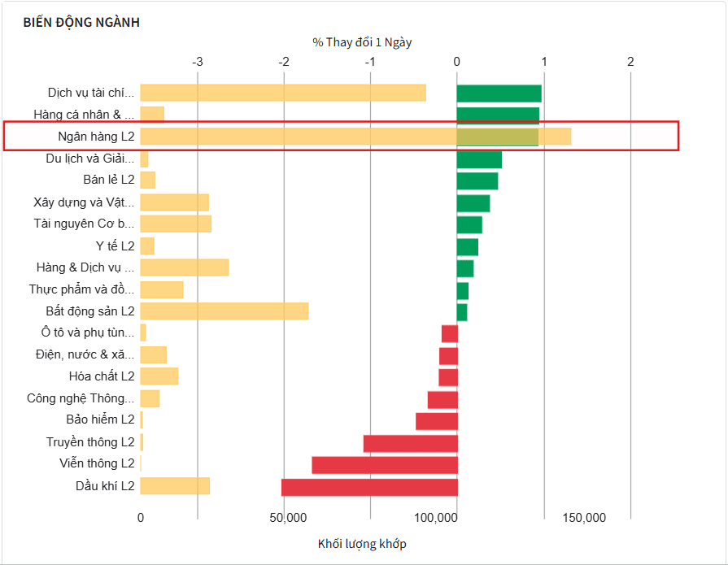Click the green change bar for Bất động sản L2
The image size is (728, 565).
click(462, 312)
